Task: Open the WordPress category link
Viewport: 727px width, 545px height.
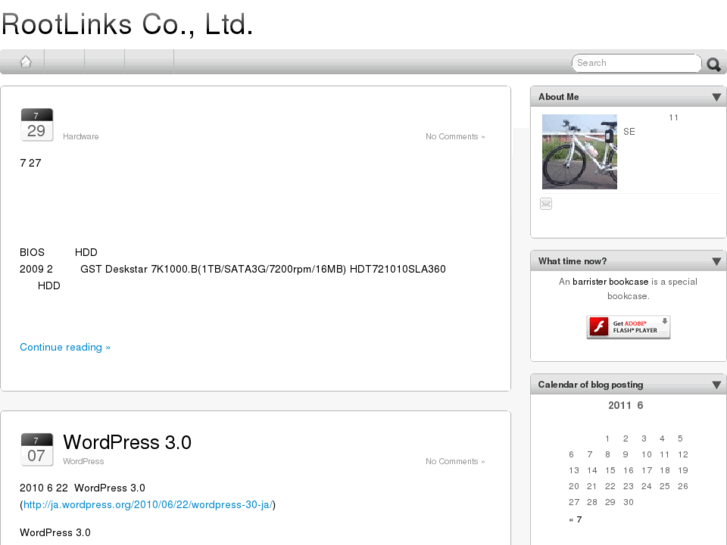Action: [83, 461]
